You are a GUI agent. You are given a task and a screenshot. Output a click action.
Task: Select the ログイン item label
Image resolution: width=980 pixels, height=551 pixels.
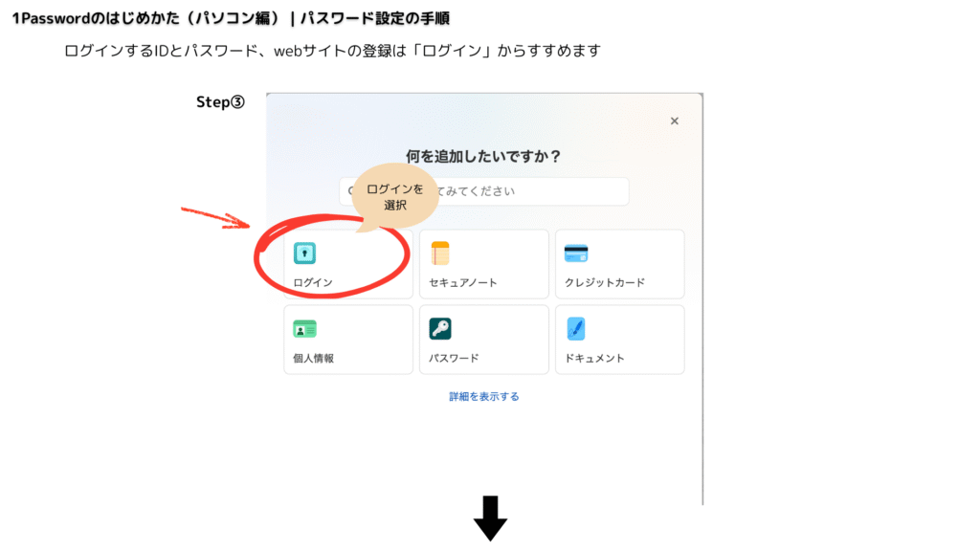tap(313, 282)
